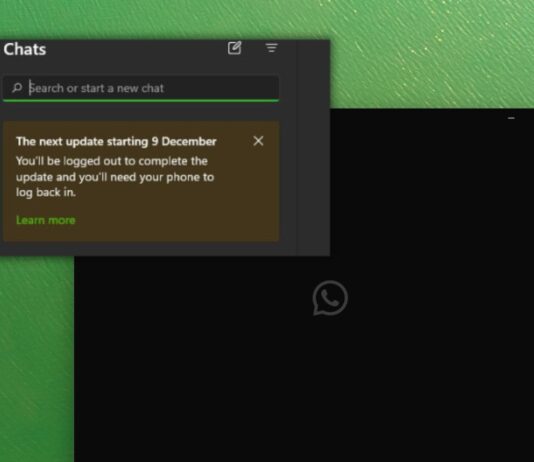This screenshot has height=462, width=534.
Task: Open the 'Learn more' link
Action: coord(46,220)
